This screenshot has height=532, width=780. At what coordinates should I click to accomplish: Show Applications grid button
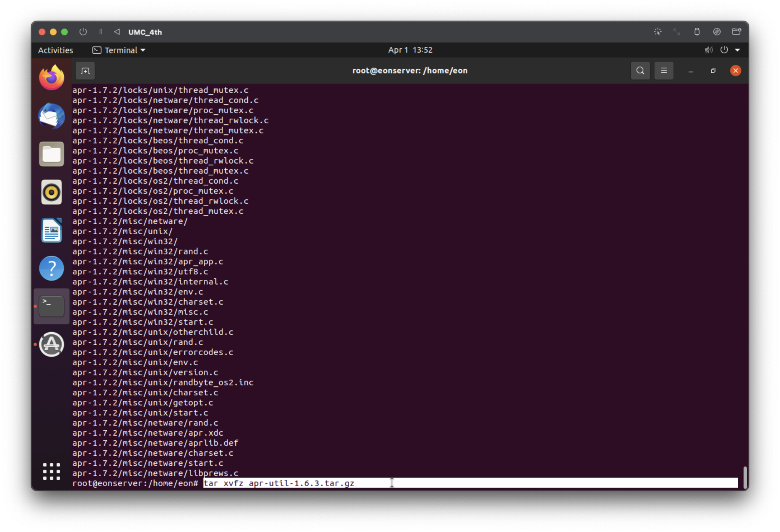point(51,471)
